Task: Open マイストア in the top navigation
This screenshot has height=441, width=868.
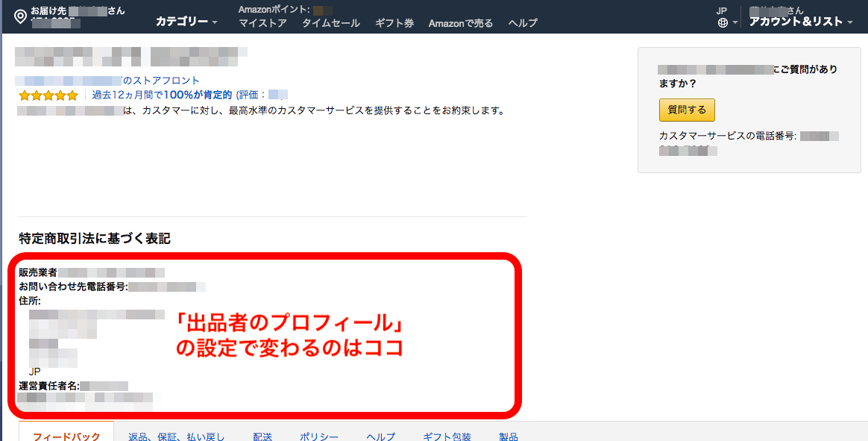Action: (x=262, y=23)
